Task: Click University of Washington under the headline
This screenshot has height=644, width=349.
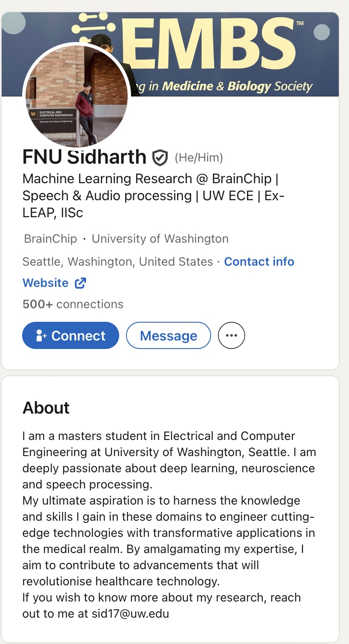Action: (160, 239)
